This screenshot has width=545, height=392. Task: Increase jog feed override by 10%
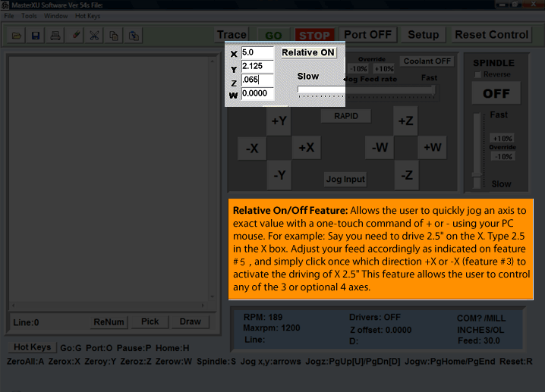(384, 69)
